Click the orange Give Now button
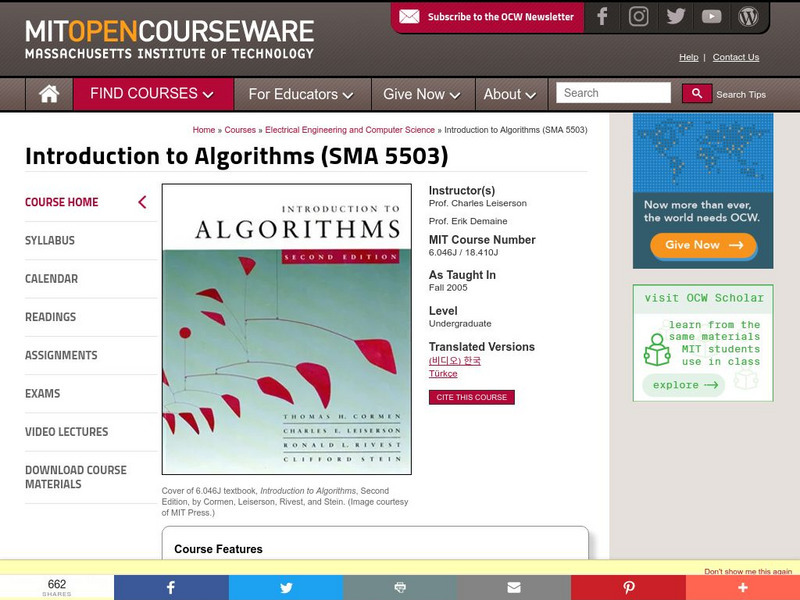 click(x=703, y=245)
